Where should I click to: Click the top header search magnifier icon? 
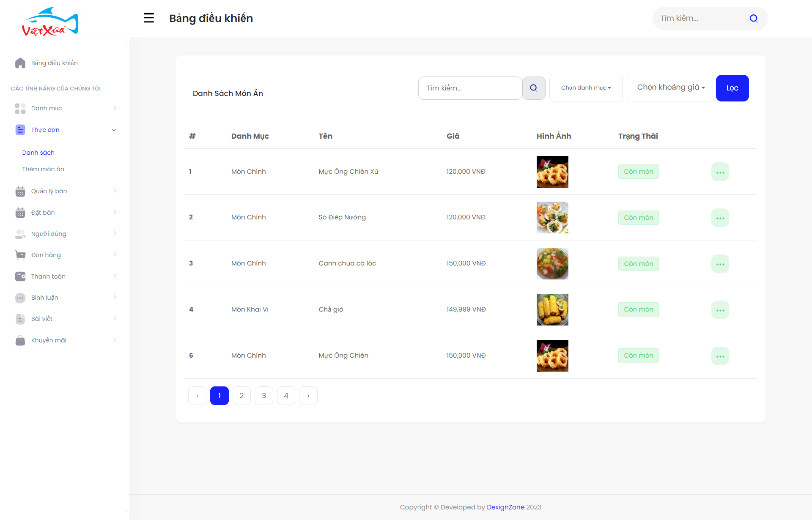click(753, 18)
